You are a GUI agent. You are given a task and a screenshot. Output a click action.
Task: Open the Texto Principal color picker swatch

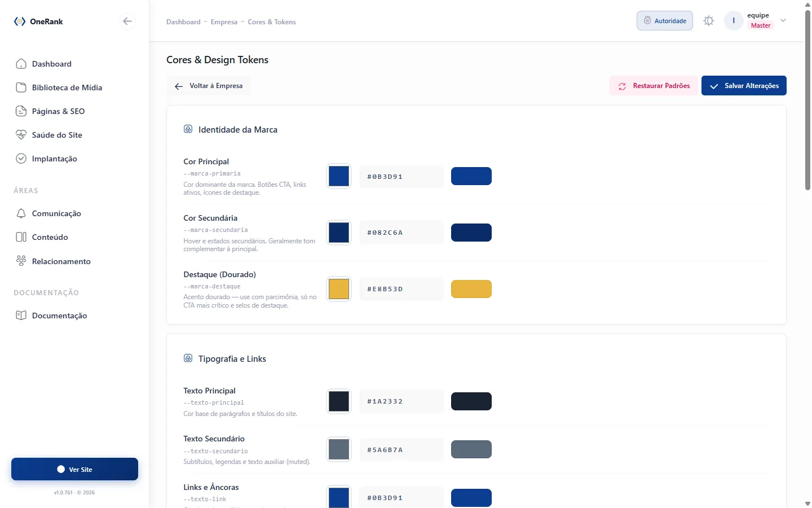coord(339,401)
